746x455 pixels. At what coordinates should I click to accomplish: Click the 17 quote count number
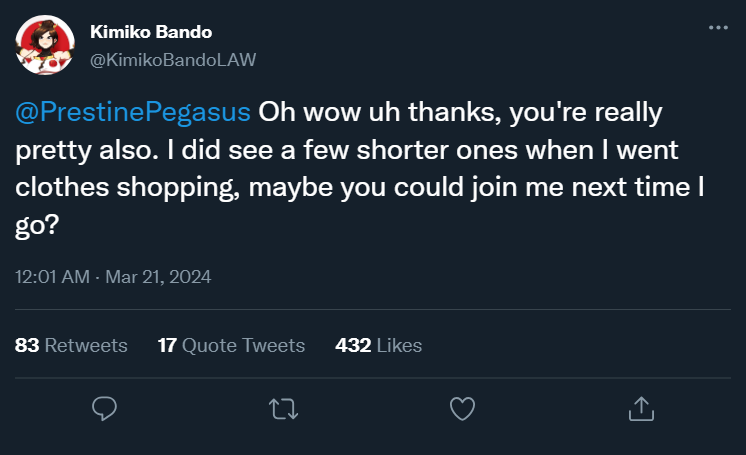point(168,345)
